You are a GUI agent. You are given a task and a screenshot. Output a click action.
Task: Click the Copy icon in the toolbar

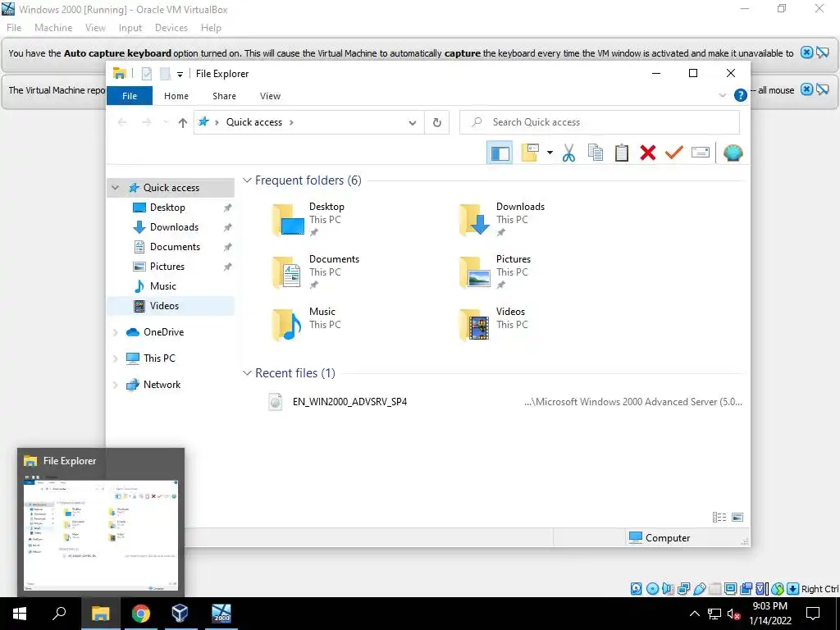596,153
